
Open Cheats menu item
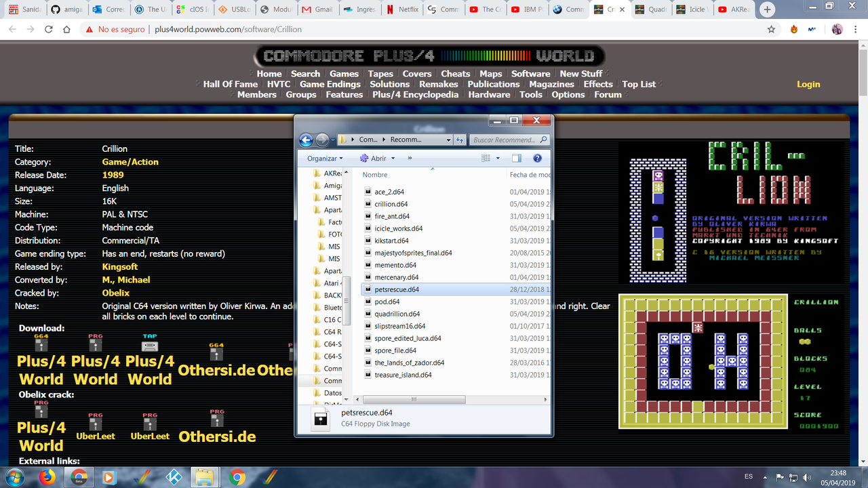point(456,73)
